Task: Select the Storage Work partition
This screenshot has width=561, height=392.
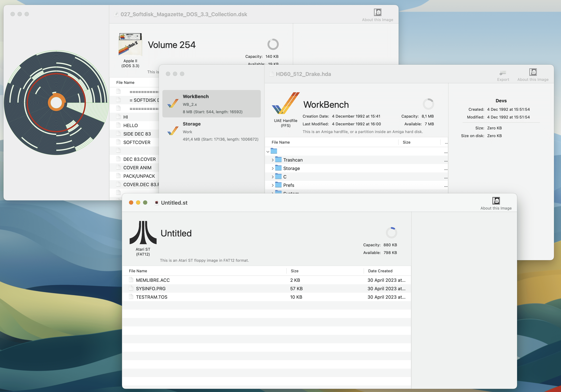Action: 212,131
